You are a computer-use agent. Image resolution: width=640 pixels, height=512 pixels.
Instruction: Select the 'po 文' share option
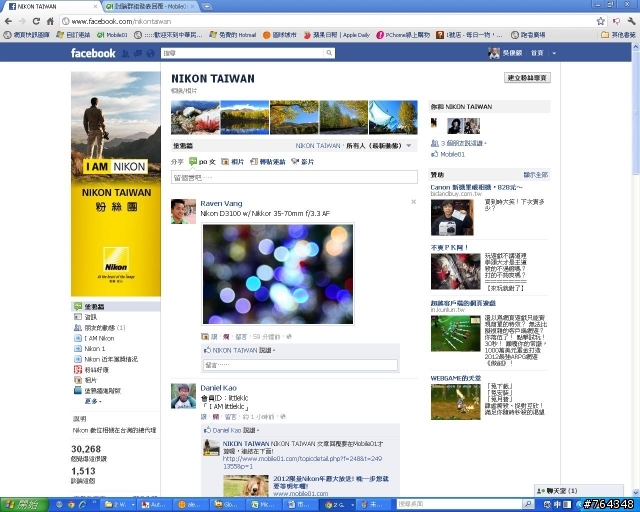coord(202,162)
